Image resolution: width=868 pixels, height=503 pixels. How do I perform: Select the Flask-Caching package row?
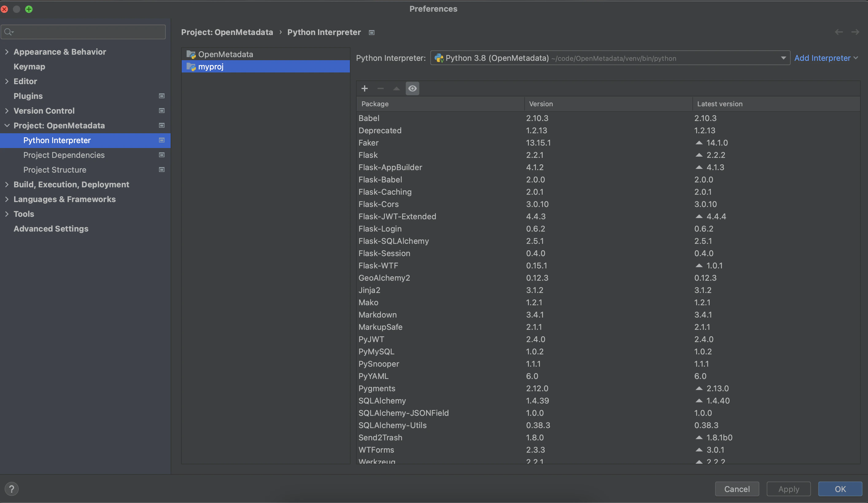pyautogui.click(x=608, y=192)
